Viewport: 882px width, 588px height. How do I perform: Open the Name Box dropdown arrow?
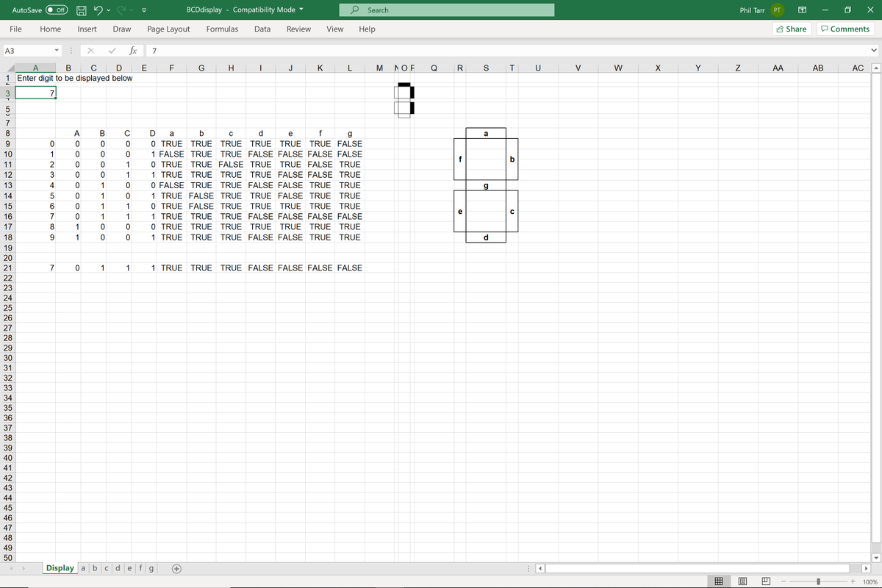(x=57, y=51)
